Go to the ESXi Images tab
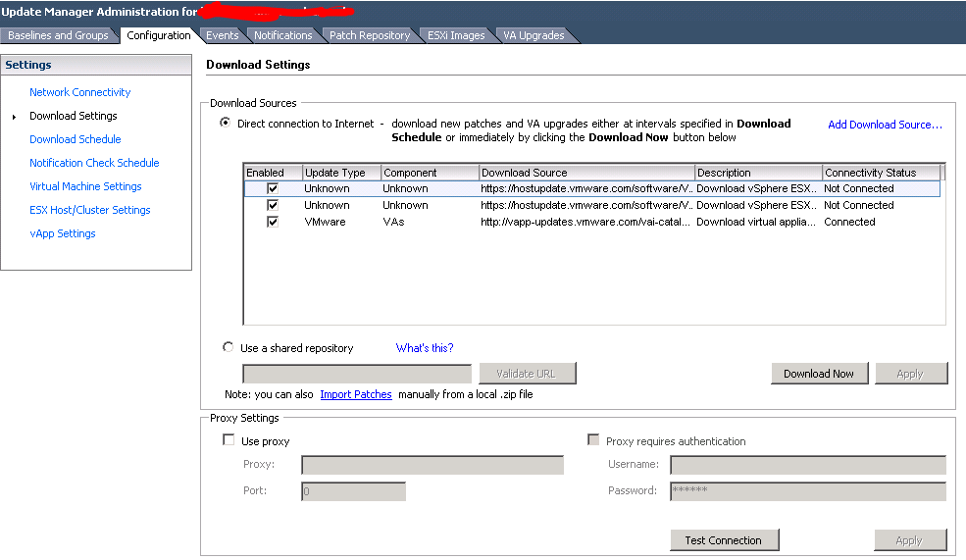Screen dimensions: 966x560 coord(456,35)
